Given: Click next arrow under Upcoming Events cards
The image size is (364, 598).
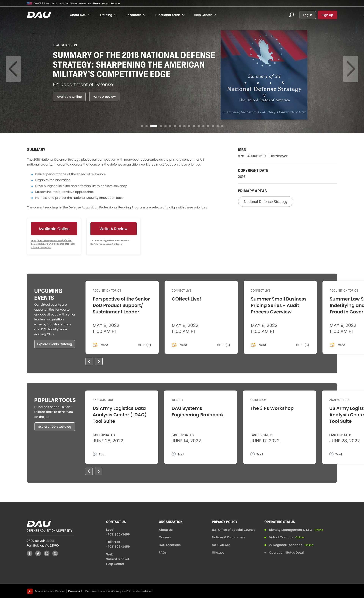Looking at the screenshot, I should click(99, 361).
